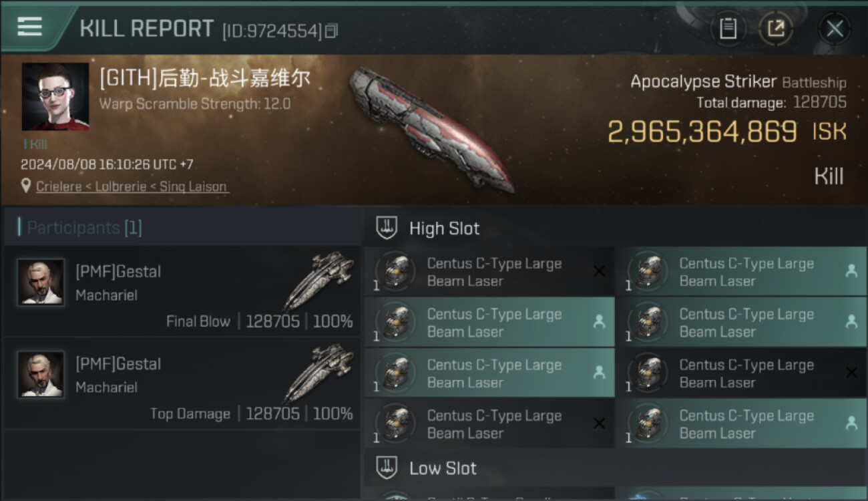868x501 pixels.
Task: Select the bottom-right Centus C-Type Large Beam Laser
Action: pyautogui.click(x=741, y=424)
